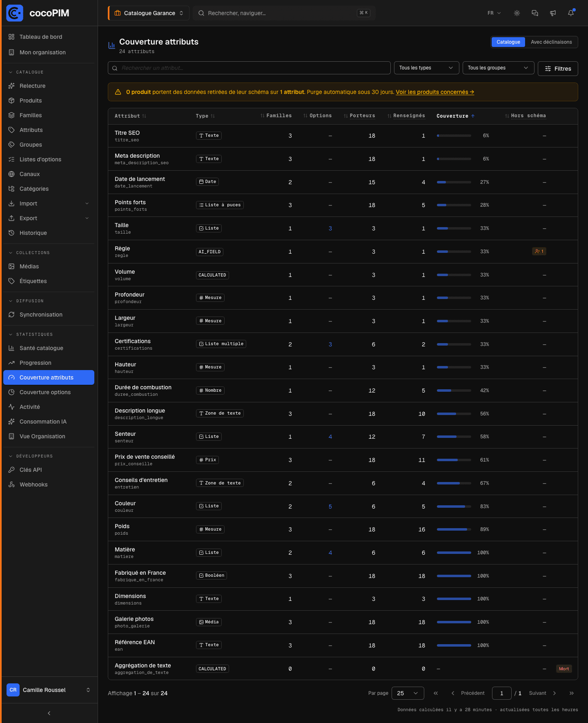Sort by the Attribut column header
The image size is (588, 723).
click(x=130, y=116)
